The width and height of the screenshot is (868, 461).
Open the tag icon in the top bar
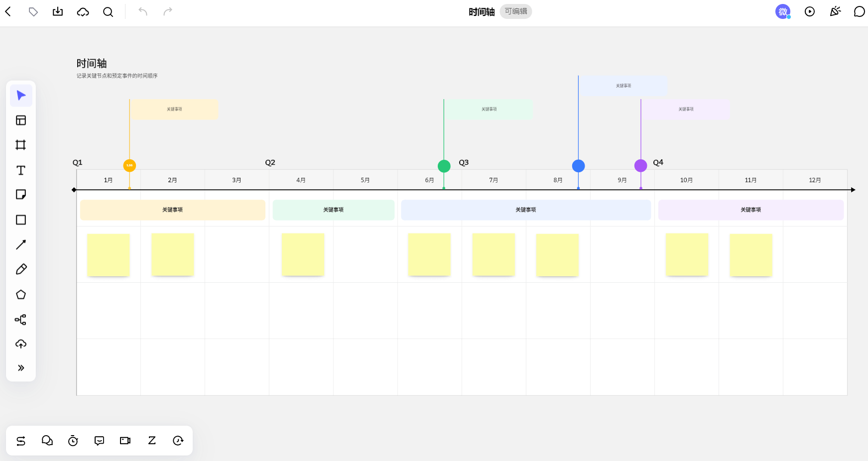pyautogui.click(x=33, y=12)
